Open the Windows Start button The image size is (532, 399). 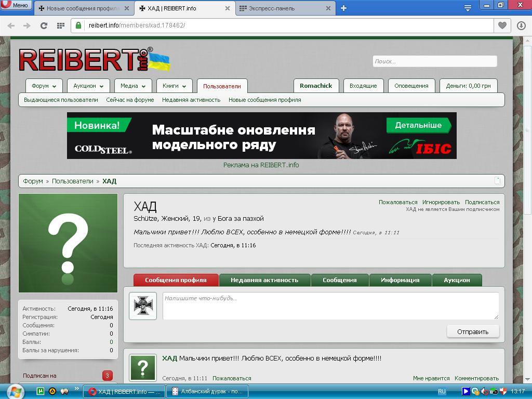coord(15,392)
